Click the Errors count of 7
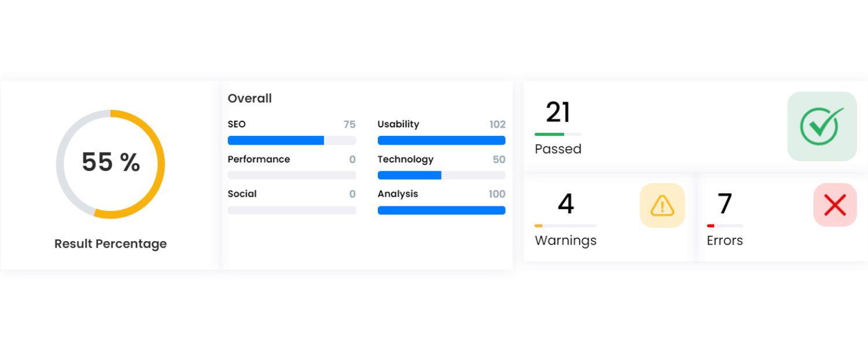Viewport: 868px width, 347px height. coord(724,204)
